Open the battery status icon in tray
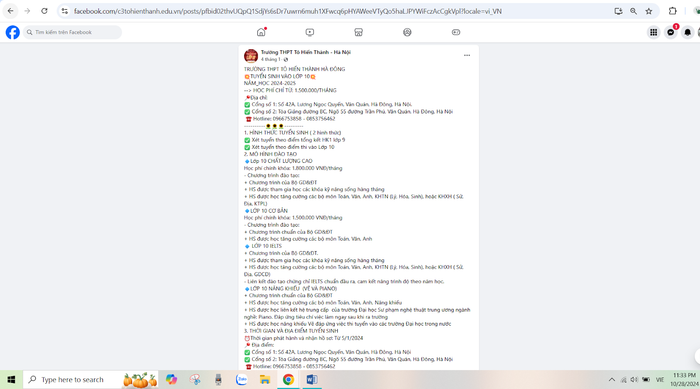Viewport: 700px width, 389px height. pos(646,380)
